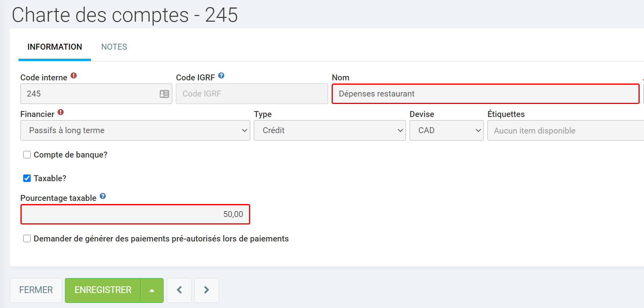Click the red warning icon next to Code interne

74,76
